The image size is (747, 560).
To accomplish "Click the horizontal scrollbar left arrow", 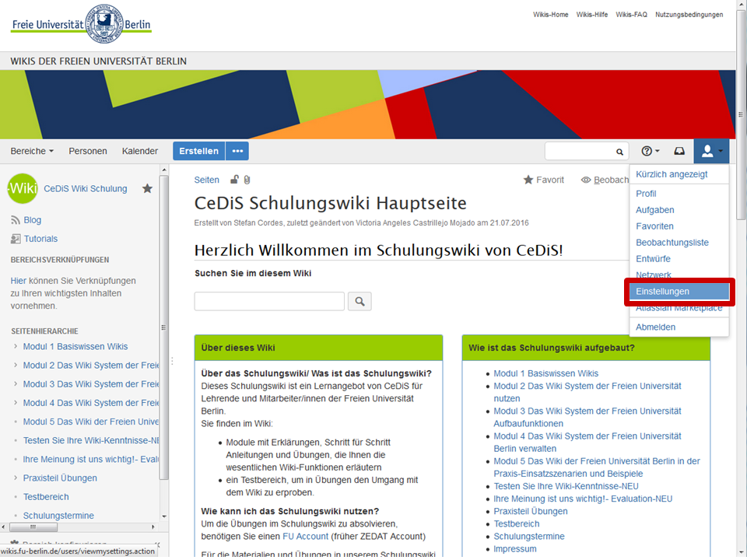I will click(4, 527).
